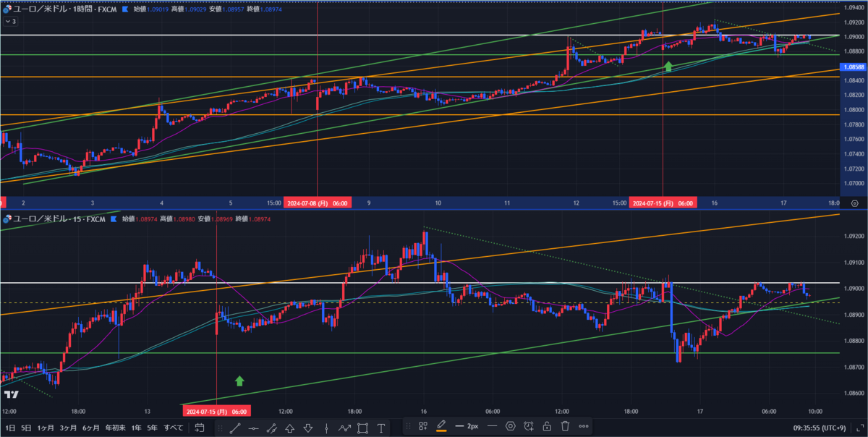
Task: Select the horizontal line drawing tool
Action: 254,428
